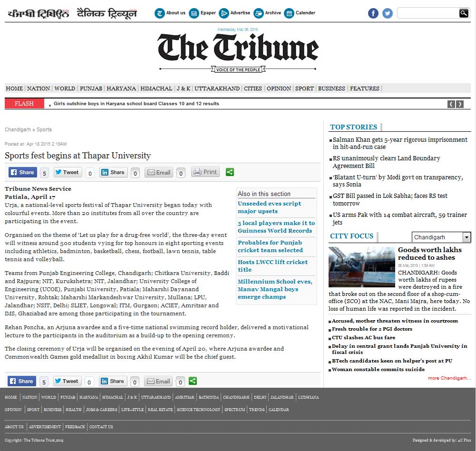The image size is (476, 451).
Task: Open CONTACT US footer link
Action: (x=101, y=427)
